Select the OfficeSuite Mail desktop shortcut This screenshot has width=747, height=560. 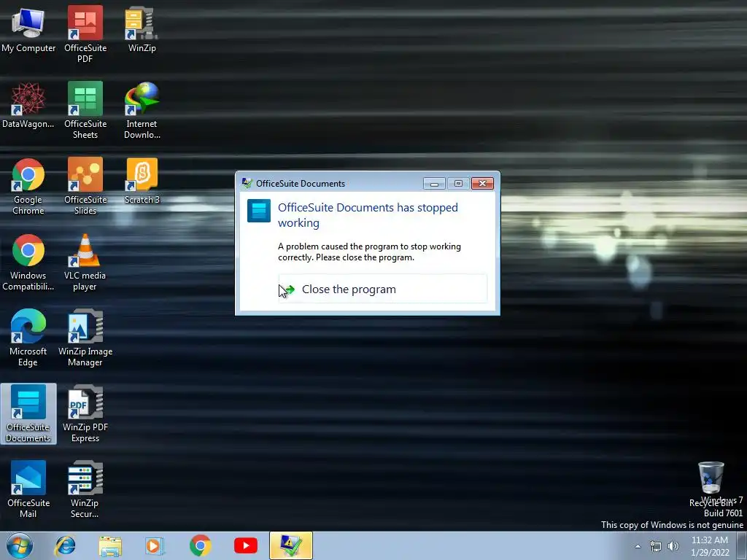[x=28, y=489]
